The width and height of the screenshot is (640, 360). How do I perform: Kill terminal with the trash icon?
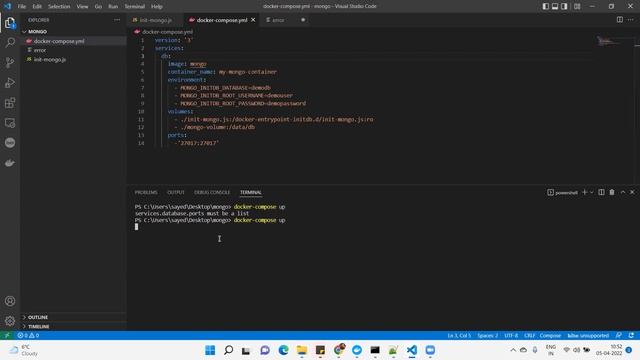(612, 192)
